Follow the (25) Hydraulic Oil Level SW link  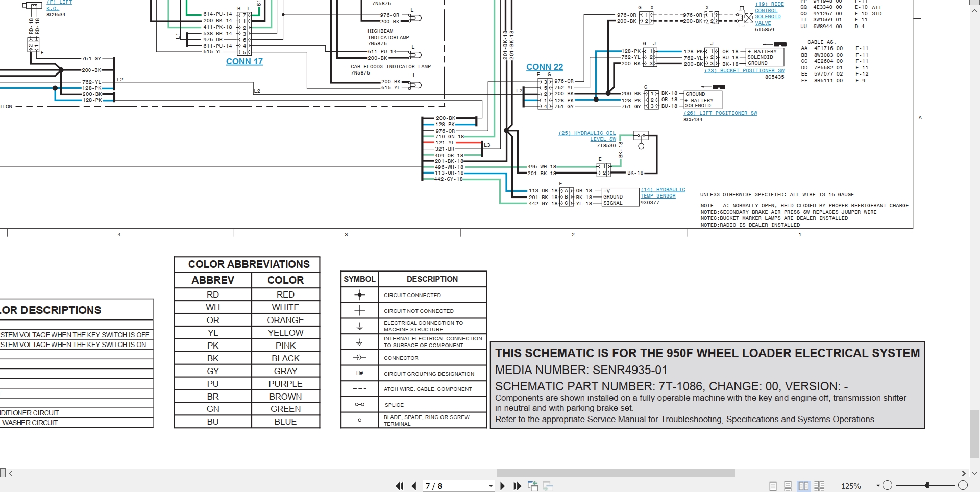pos(587,136)
